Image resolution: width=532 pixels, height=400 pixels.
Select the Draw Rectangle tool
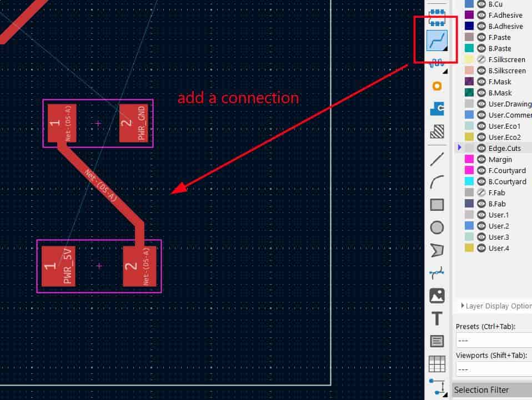coord(437,205)
